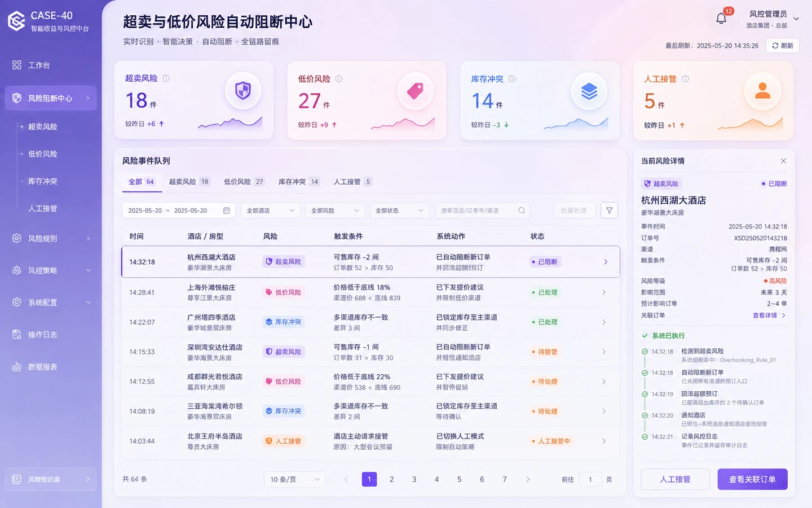Click the 超卖风险 shield card icon
This screenshot has height=508, width=812.
point(243,91)
